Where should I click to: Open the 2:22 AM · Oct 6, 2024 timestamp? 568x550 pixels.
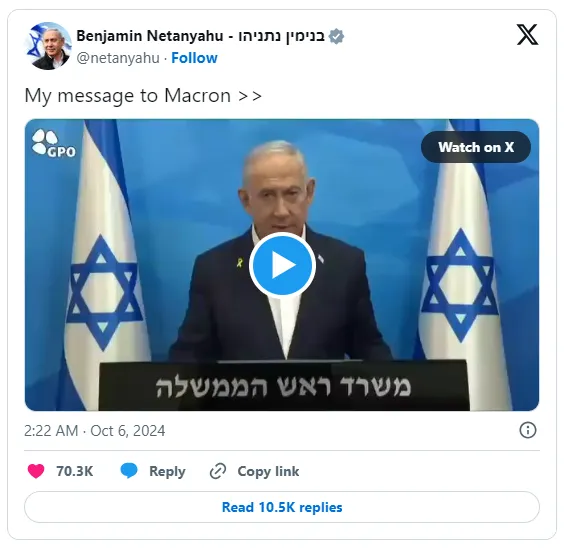click(x=95, y=431)
